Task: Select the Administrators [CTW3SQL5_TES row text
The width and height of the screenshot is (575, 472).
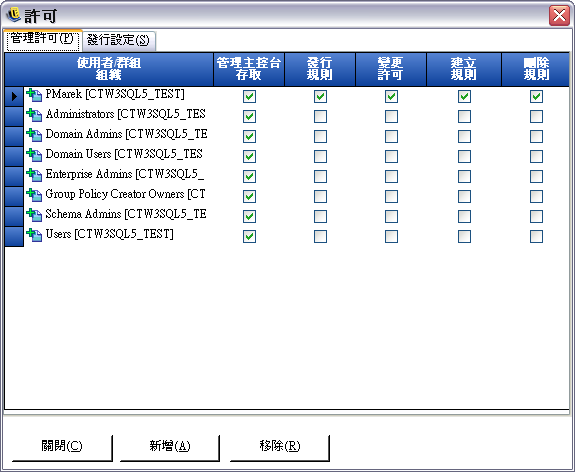Action: click(x=125, y=114)
